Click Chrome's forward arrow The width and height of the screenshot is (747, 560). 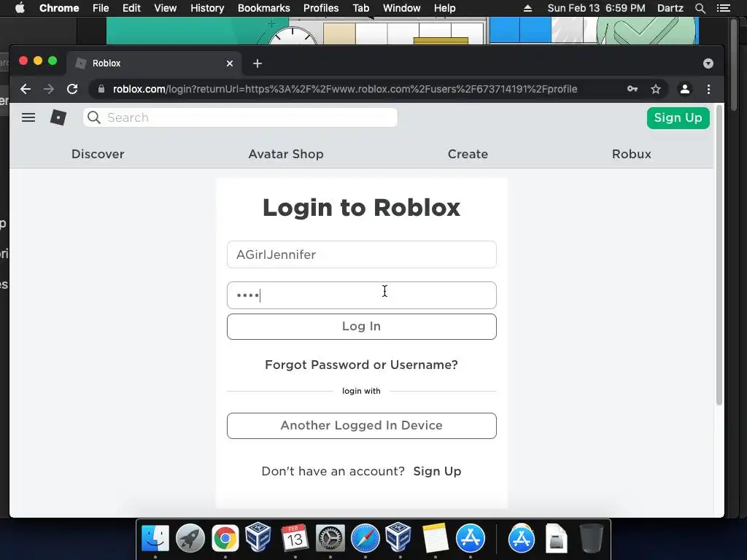(x=49, y=89)
